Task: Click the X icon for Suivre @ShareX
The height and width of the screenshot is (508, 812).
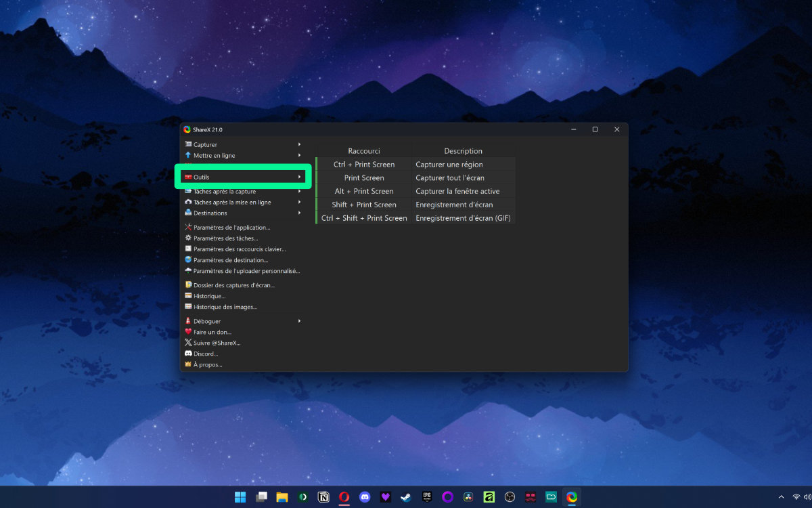Action: [x=188, y=343]
